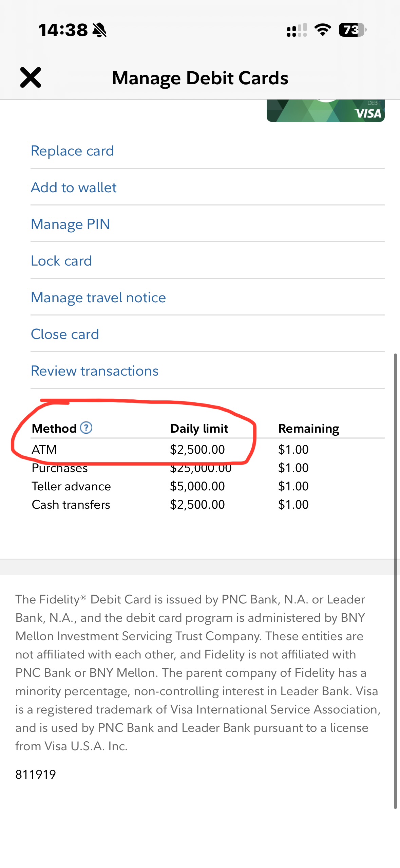Click the page vertical scrollbar
The width and height of the screenshot is (400, 868).
[x=395, y=577]
